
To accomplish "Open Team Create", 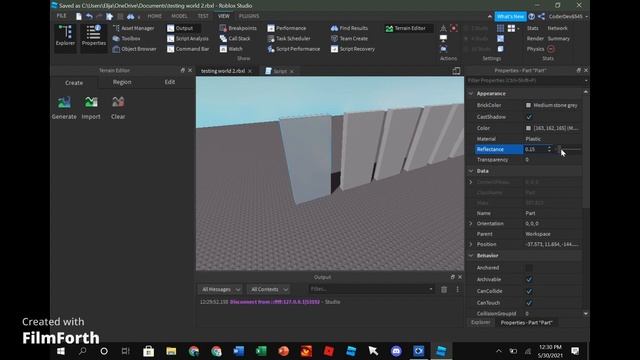I will [349, 38].
